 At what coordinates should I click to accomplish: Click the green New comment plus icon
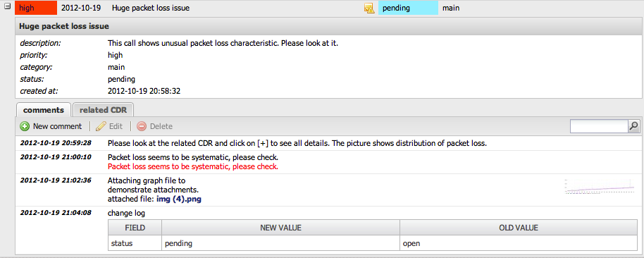[25, 126]
